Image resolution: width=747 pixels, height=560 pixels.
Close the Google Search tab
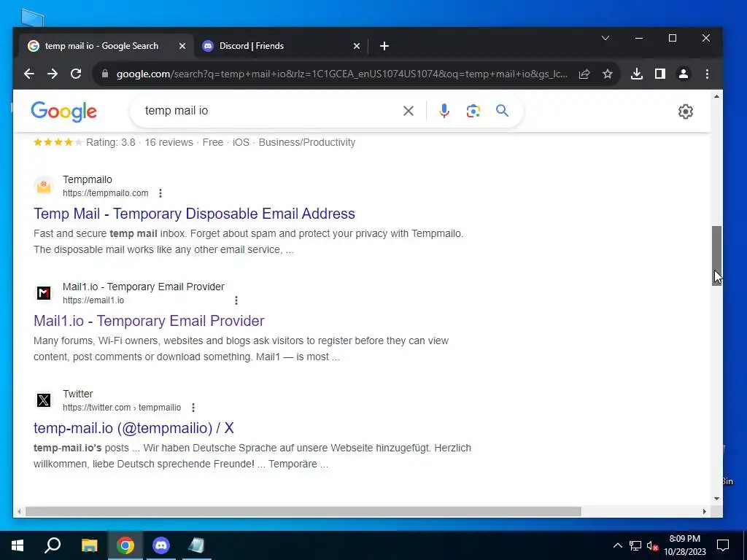[182, 46]
